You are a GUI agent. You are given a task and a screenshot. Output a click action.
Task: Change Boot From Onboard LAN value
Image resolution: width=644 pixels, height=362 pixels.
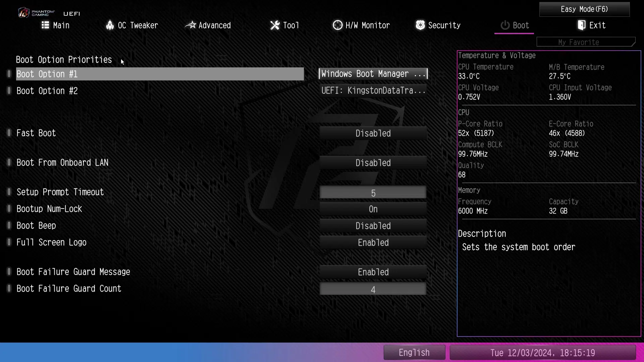click(373, 163)
